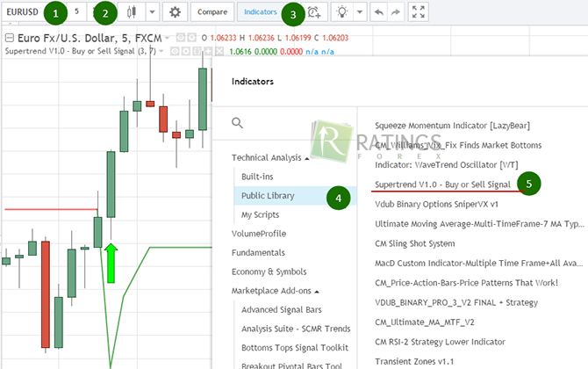Add VDUB_BINARY_PRO_3_V2 FINAL + Strategy
This screenshot has width=588, height=369.
pyautogui.click(x=456, y=302)
